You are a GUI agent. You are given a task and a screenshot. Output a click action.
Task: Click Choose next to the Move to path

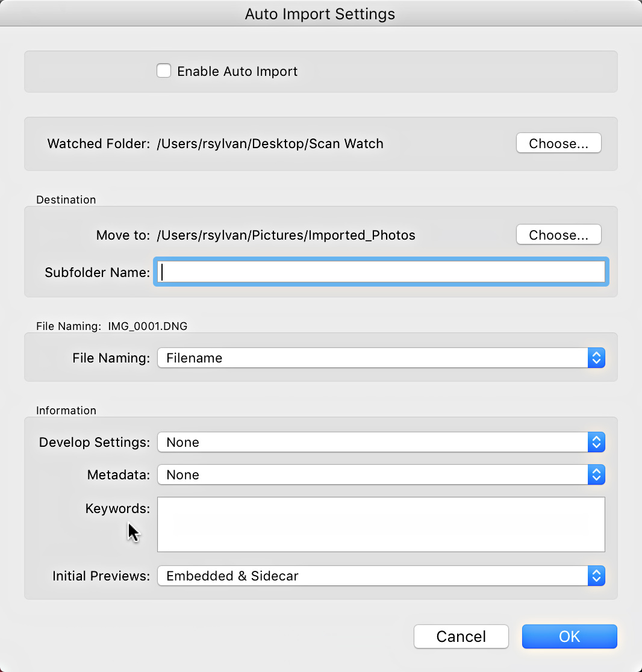coord(558,234)
